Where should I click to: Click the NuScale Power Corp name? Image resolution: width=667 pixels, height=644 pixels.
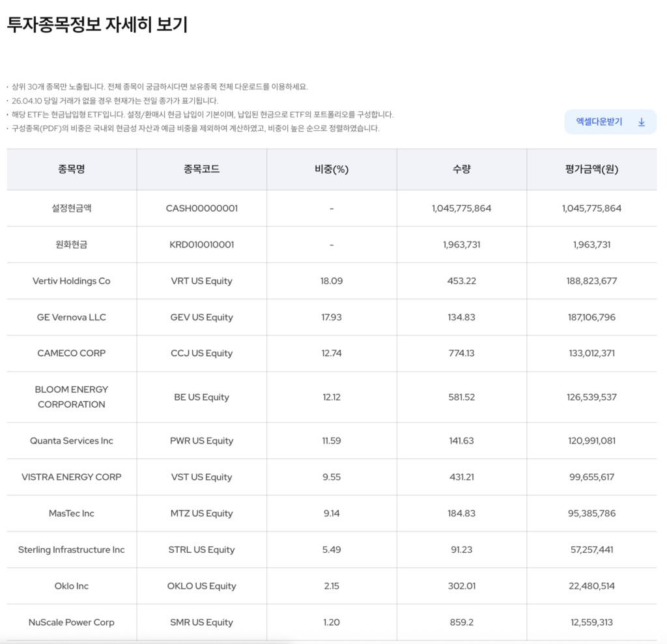72,623
